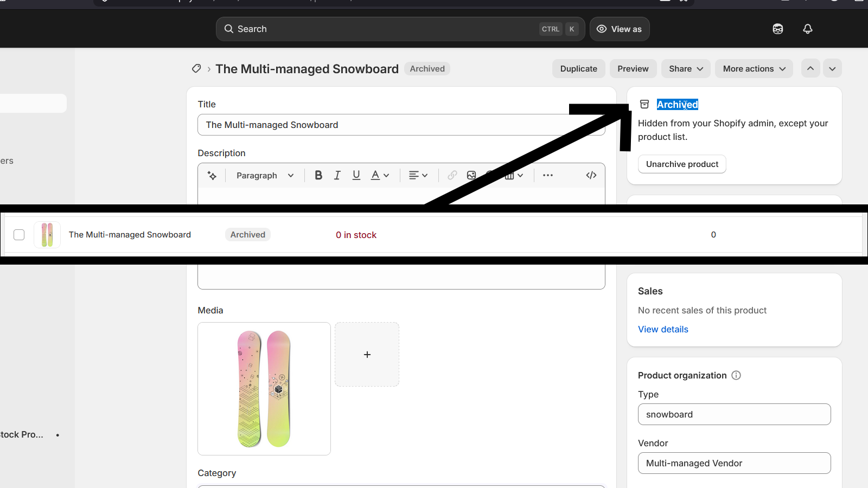This screenshot has height=488, width=868.
Task: Click the snowboard media thumbnail
Action: pos(264,389)
